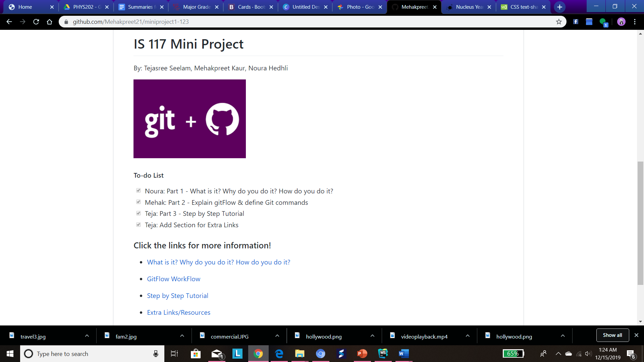
Task: Launch Microsoft Word from the taskbar
Action: [x=404, y=353]
